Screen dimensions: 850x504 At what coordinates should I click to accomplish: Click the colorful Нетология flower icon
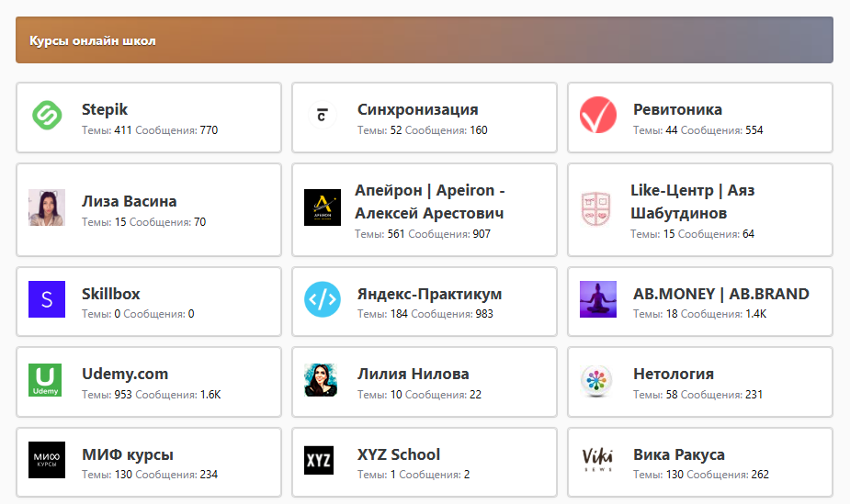coord(596,380)
